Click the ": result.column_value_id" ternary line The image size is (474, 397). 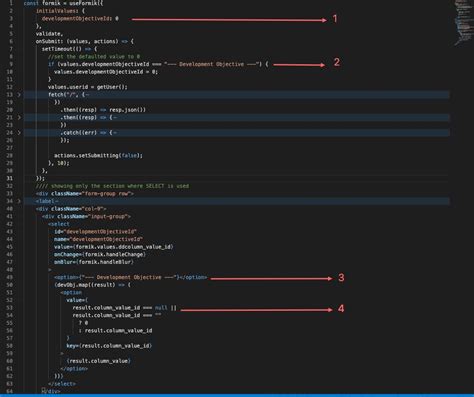point(115,331)
